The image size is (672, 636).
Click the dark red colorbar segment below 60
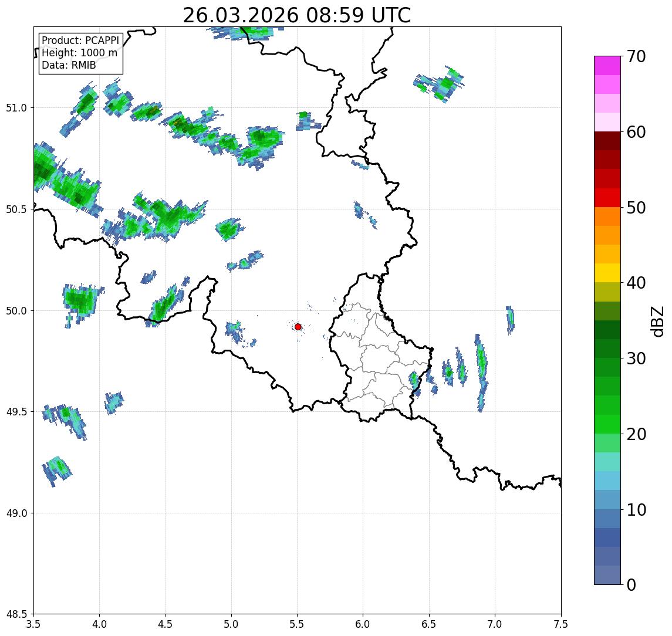tap(607, 141)
